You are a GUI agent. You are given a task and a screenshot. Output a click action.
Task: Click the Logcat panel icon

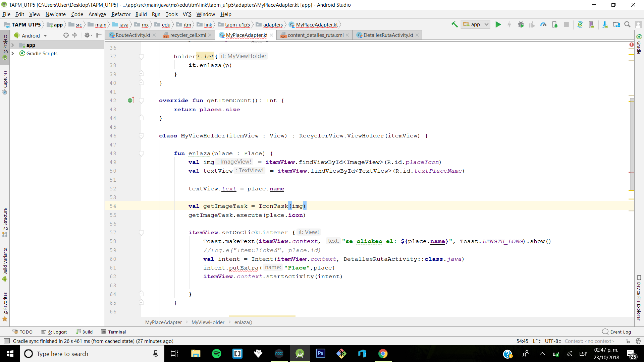43,332
